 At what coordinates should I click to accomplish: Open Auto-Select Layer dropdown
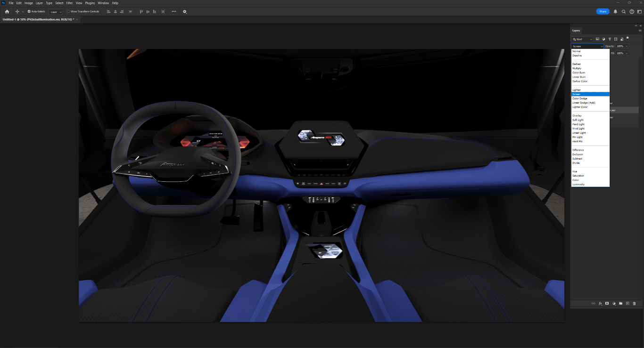pyautogui.click(x=56, y=11)
